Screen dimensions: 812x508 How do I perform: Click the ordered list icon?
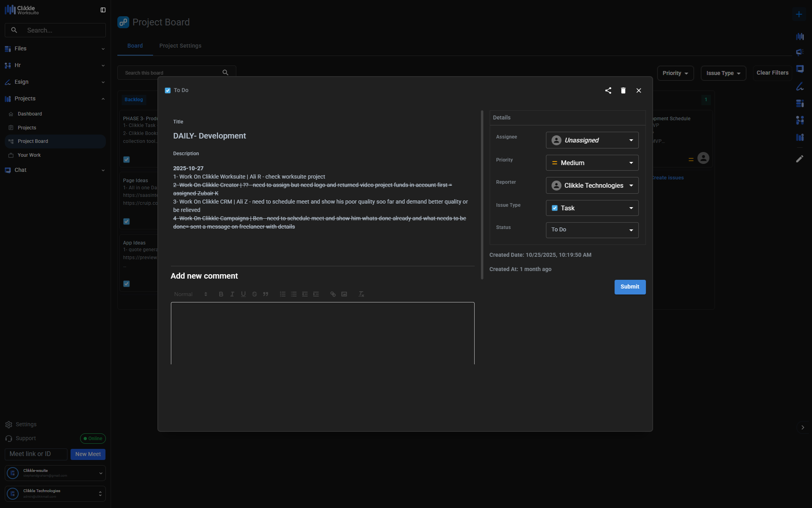(283, 294)
